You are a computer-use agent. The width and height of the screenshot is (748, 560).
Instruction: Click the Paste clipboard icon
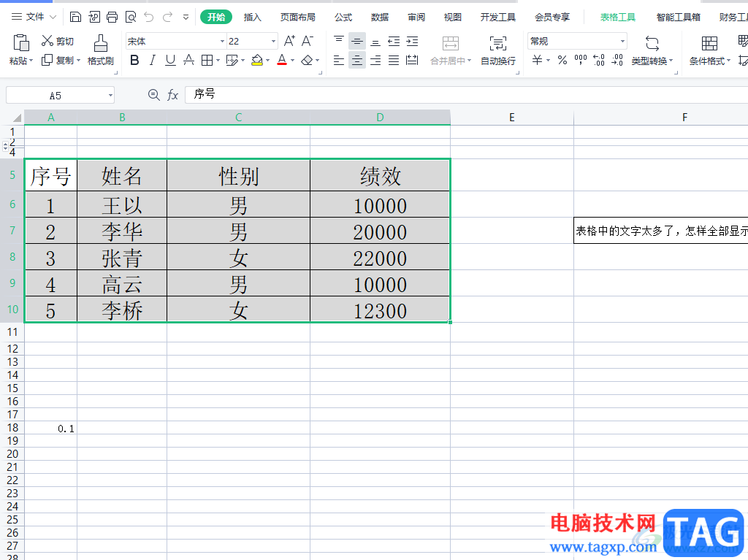(21, 43)
